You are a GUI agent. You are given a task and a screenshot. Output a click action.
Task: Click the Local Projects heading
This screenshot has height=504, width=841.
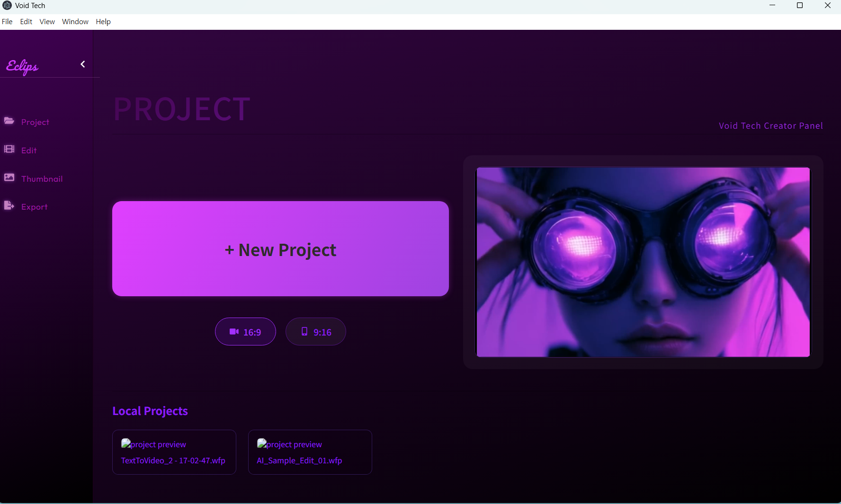[150, 411]
